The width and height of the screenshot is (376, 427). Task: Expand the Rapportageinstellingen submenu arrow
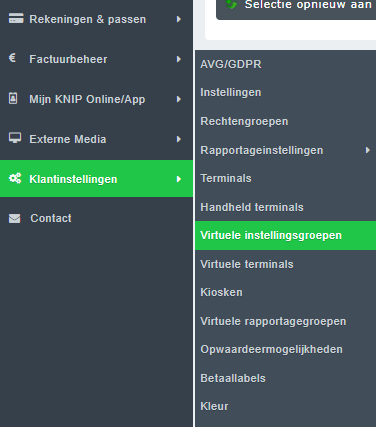click(368, 150)
